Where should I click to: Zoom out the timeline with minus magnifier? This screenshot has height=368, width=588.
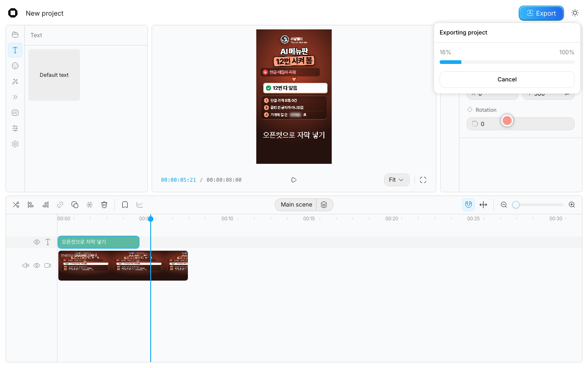(504, 205)
